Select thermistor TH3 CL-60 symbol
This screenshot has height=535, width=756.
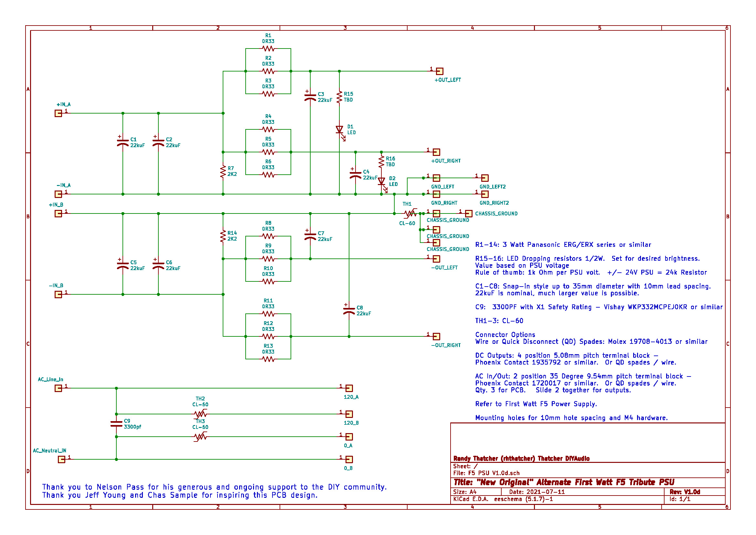click(200, 436)
